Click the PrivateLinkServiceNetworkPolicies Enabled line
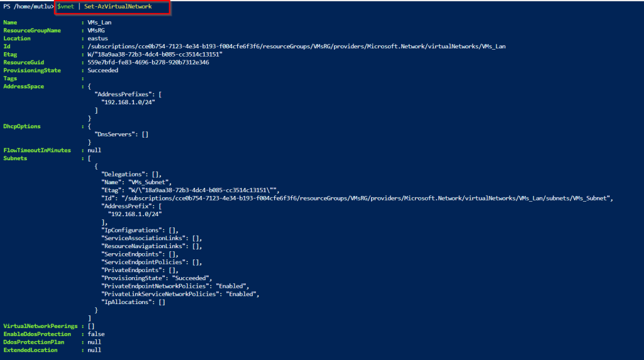 click(180, 294)
